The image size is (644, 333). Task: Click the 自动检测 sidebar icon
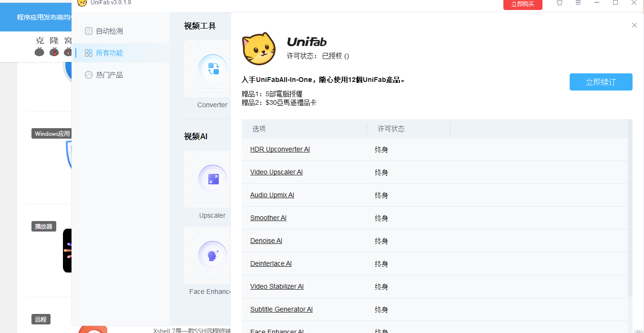pyautogui.click(x=88, y=31)
